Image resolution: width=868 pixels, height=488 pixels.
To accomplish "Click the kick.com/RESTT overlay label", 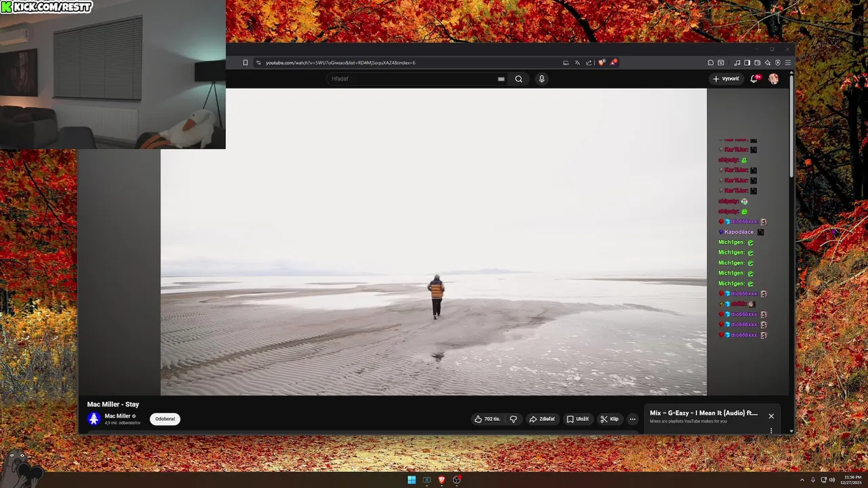I will pyautogui.click(x=46, y=7).
